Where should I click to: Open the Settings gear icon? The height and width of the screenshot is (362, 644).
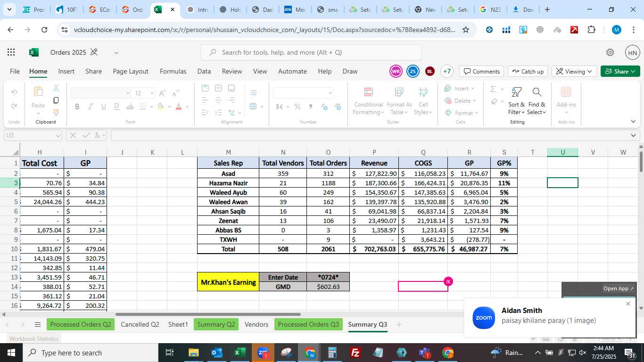[610, 52]
